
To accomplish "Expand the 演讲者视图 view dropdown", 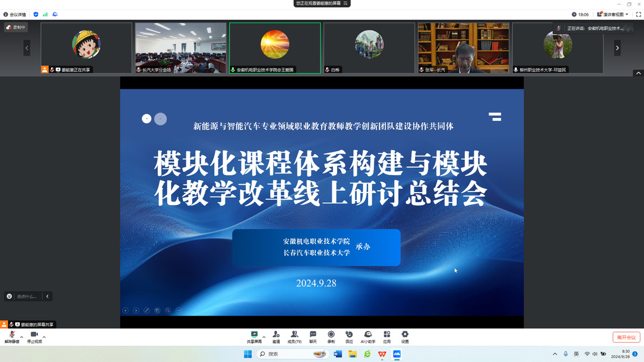I will 613,15.
